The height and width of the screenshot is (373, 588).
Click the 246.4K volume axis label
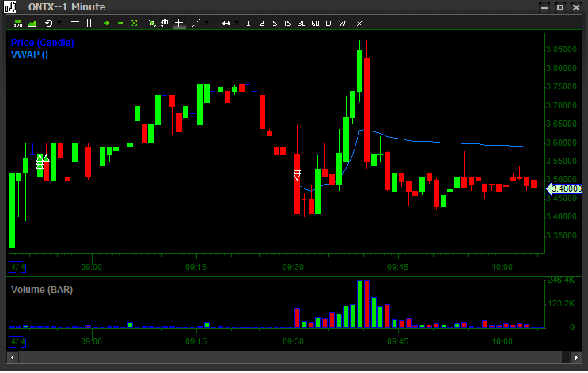561,280
